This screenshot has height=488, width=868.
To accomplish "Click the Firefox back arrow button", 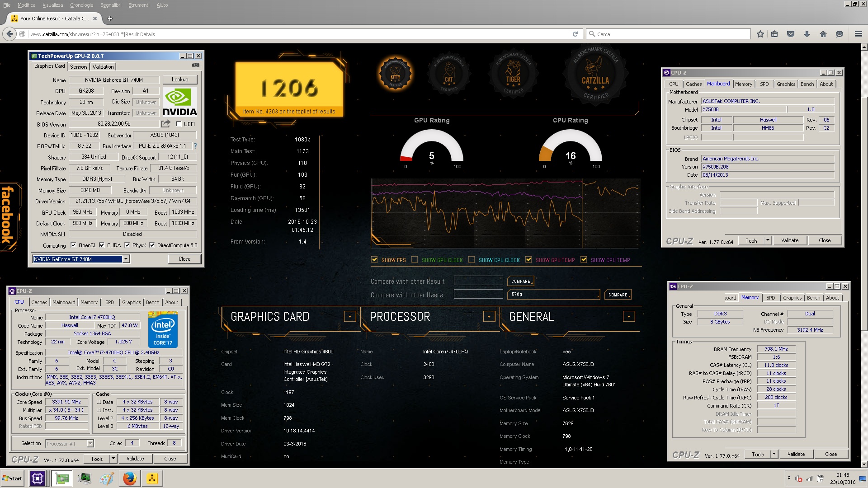I will 9,34.
